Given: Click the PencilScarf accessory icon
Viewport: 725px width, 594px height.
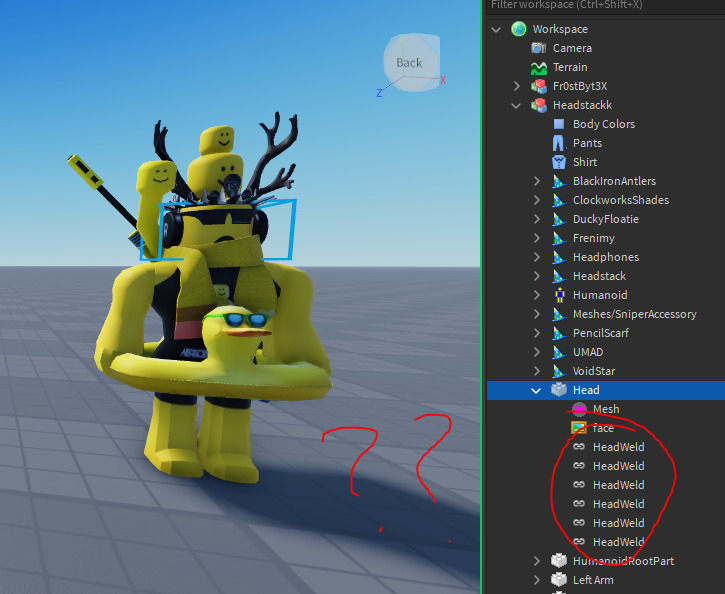Looking at the screenshot, I should 559,333.
